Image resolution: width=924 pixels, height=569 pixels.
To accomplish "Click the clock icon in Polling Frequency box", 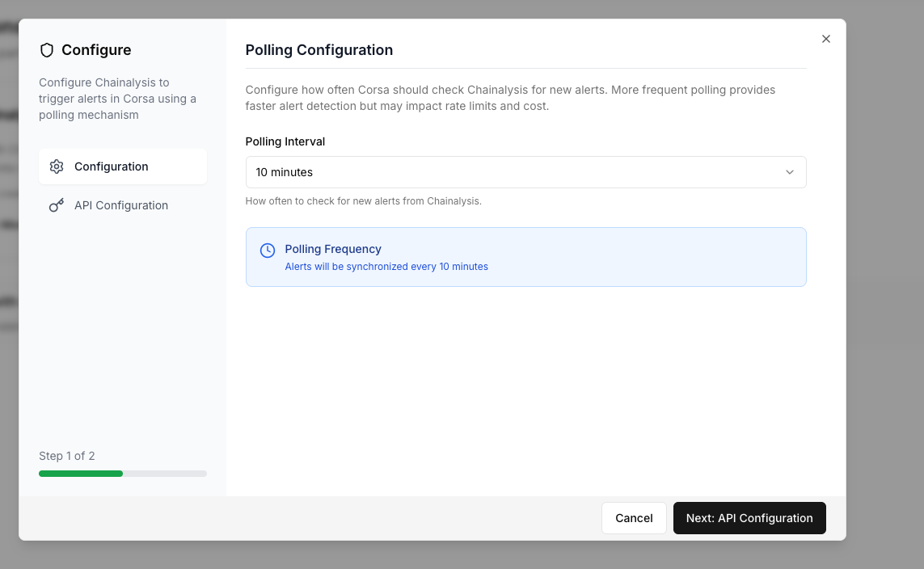I will (268, 251).
